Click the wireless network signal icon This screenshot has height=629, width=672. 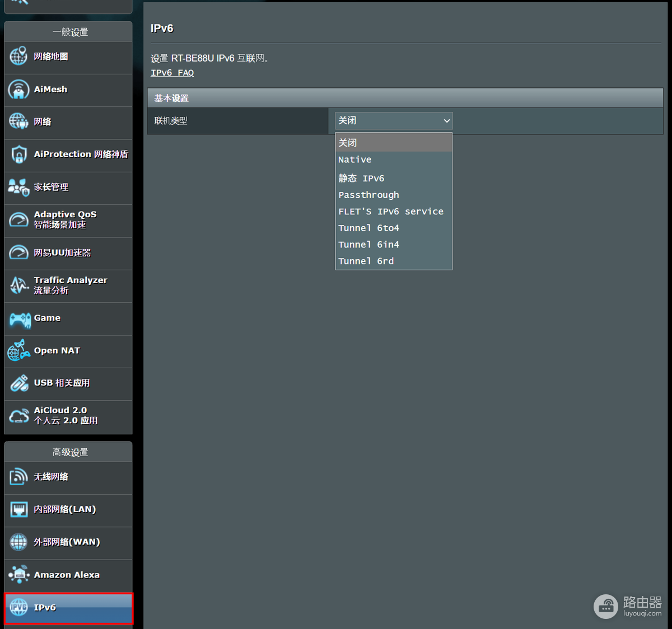(18, 477)
